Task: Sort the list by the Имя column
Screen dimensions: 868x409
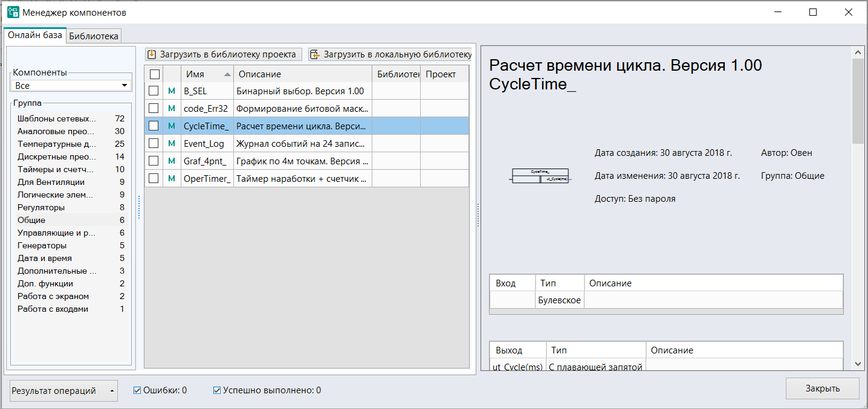Action: pos(207,74)
